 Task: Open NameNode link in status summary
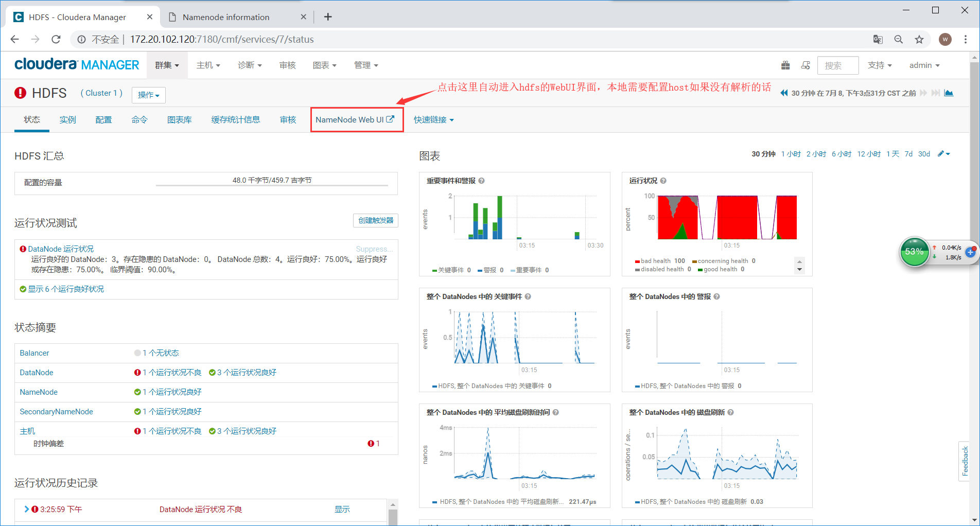click(39, 392)
